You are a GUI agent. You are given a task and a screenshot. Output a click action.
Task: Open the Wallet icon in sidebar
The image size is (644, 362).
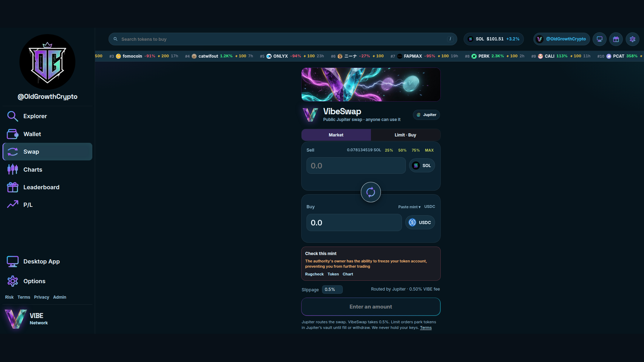[x=12, y=134]
